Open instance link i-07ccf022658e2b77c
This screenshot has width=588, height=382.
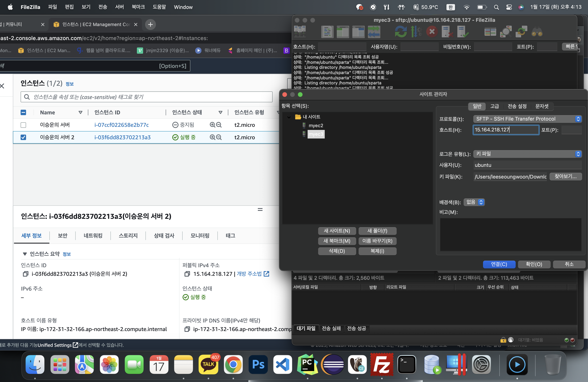tap(122, 125)
